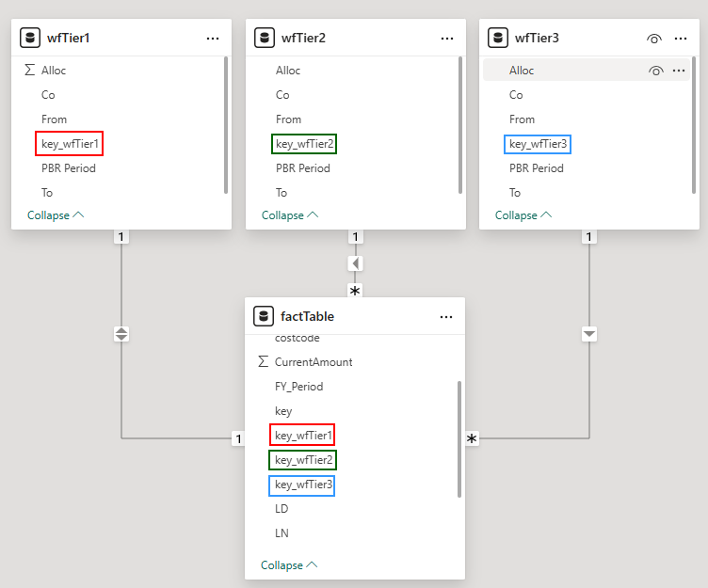Image resolution: width=708 pixels, height=588 pixels.
Task: Select Alloc field in wfTier2
Action: click(x=288, y=71)
